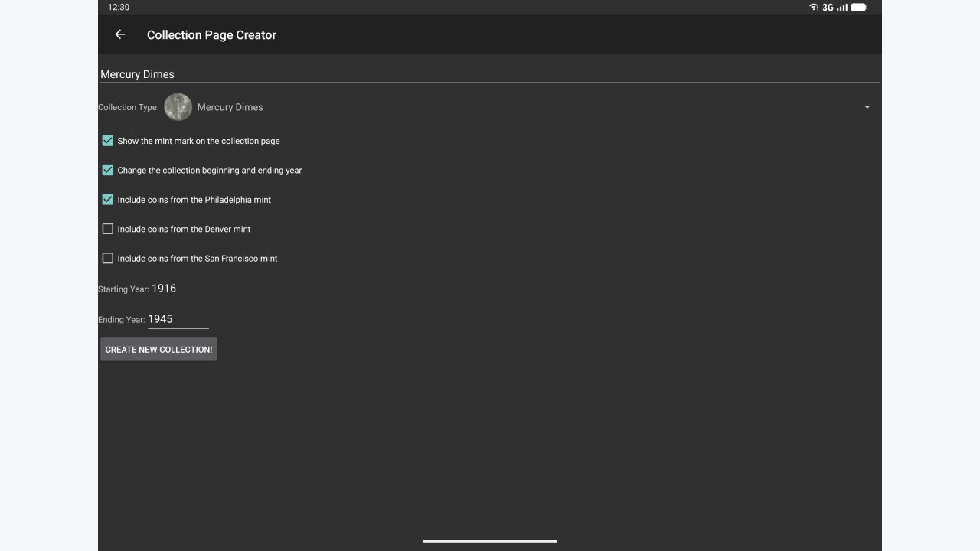Uncheck Include coins from Philadelphia mint
Viewport: 980px width, 551px height.
108,199
